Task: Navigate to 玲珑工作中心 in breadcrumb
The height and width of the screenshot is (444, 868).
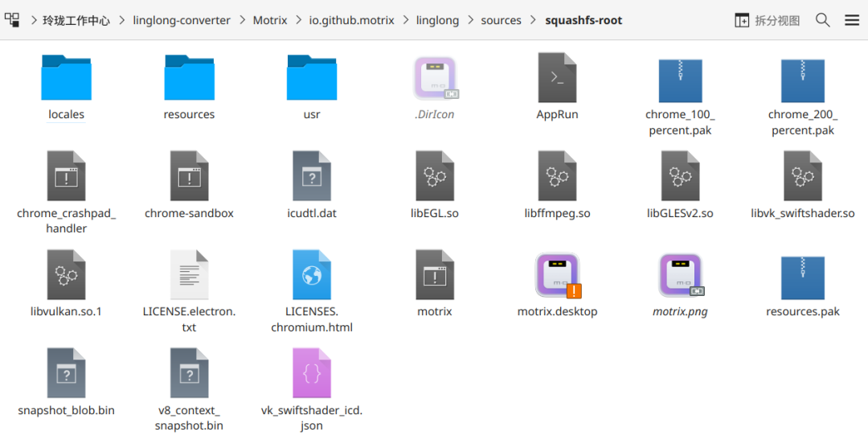Action: pos(76,20)
